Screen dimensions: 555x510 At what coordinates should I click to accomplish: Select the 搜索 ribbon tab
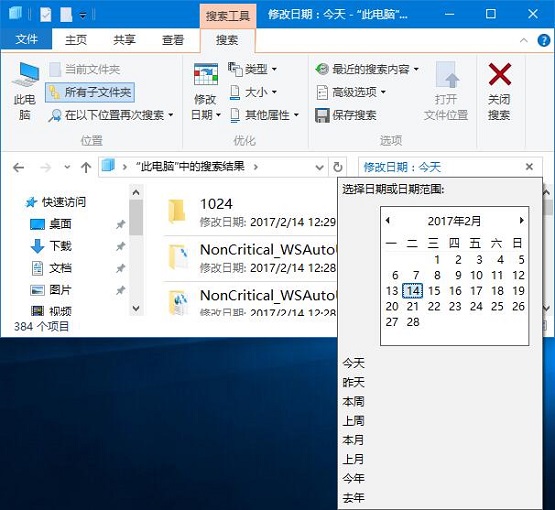pyautogui.click(x=227, y=40)
